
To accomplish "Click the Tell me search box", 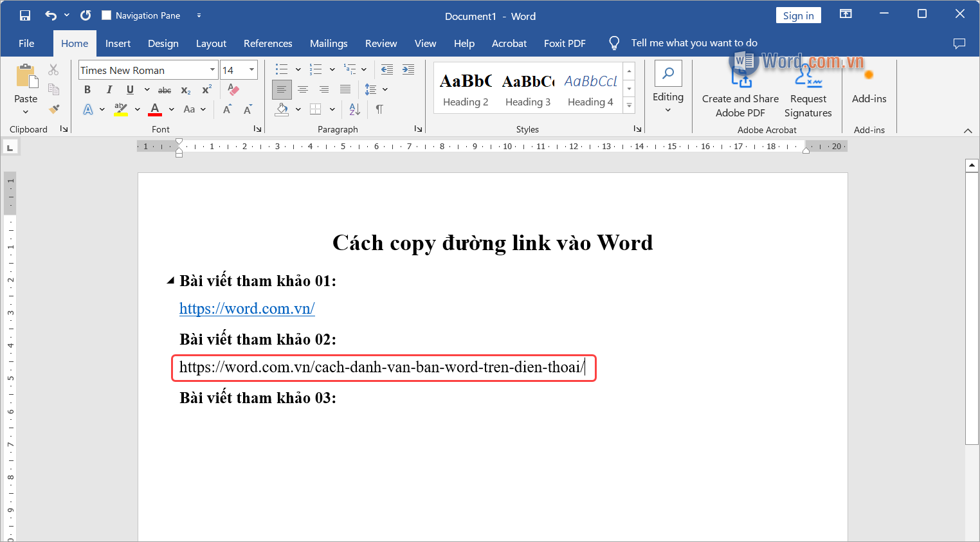I will [x=694, y=43].
